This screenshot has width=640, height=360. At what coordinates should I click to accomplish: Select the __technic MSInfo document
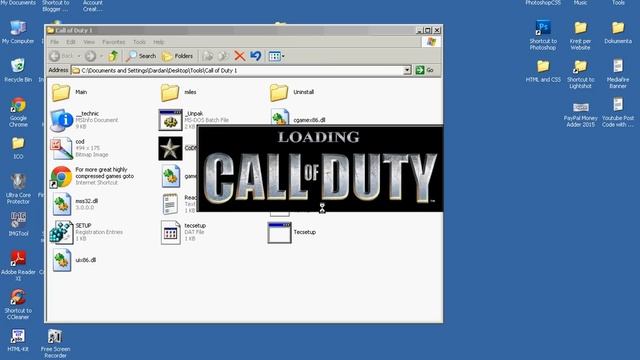(x=61, y=120)
